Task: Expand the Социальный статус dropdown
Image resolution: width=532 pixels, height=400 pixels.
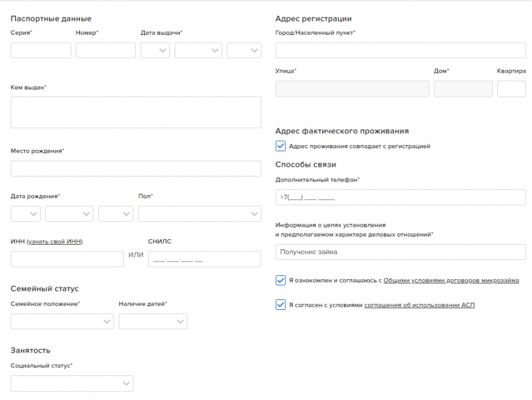Action: [72, 383]
